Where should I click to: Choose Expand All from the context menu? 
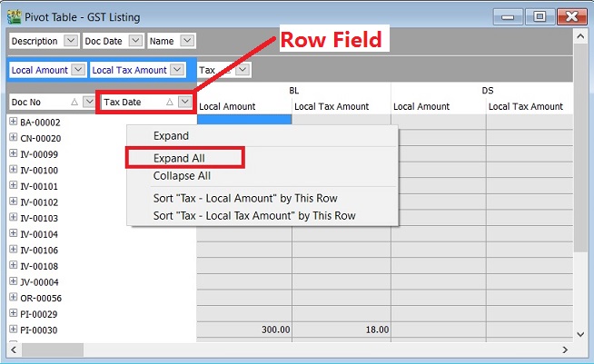(x=179, y=158)
